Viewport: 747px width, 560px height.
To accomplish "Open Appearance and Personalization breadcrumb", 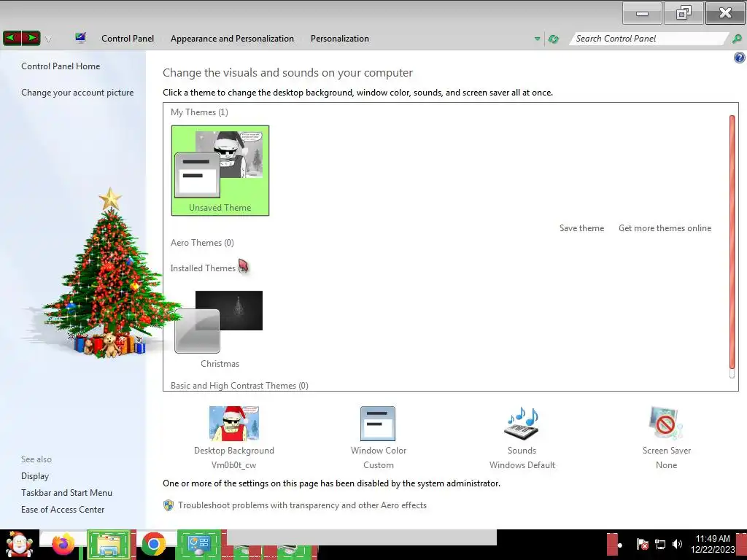I will (x=232, y=39).
